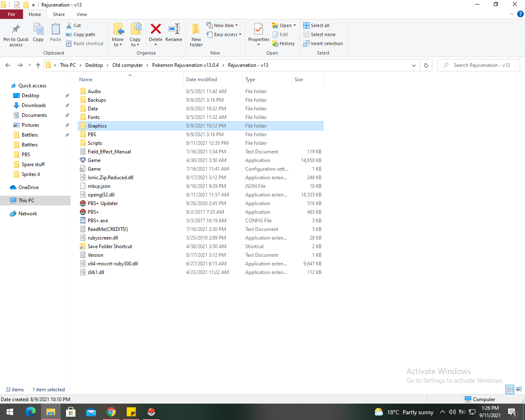Click the red Delete X icon
This screenshot has height=420, width=525.
pos(155,29)
